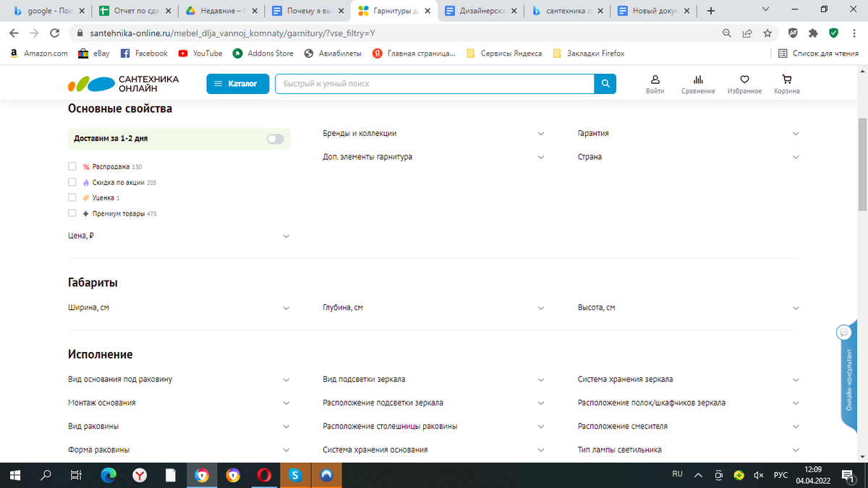Open tab search chevron in title bar
Image resolution: width=868 pixels, height=488 pixels.
click(x=767, y=10)
